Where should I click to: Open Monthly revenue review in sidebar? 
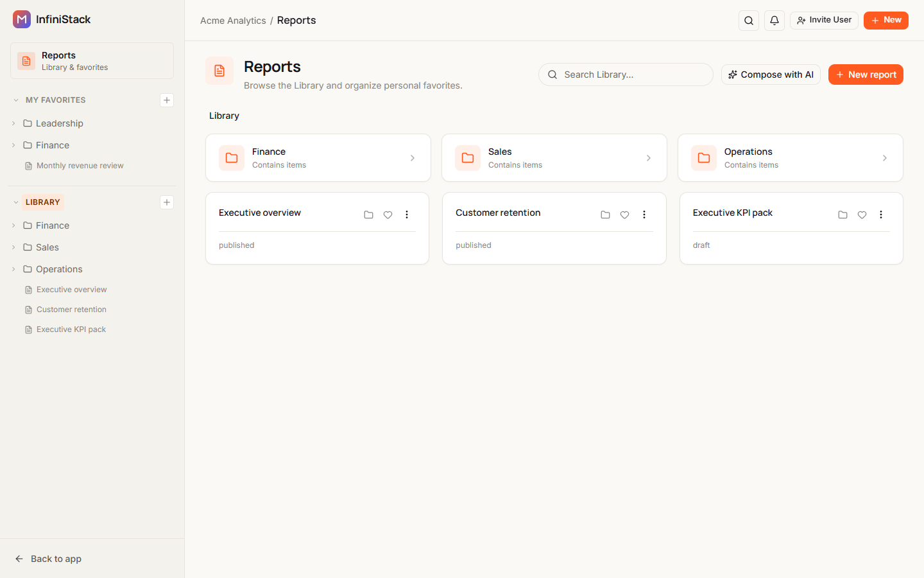pyautogui.click(x=80, y=166)
